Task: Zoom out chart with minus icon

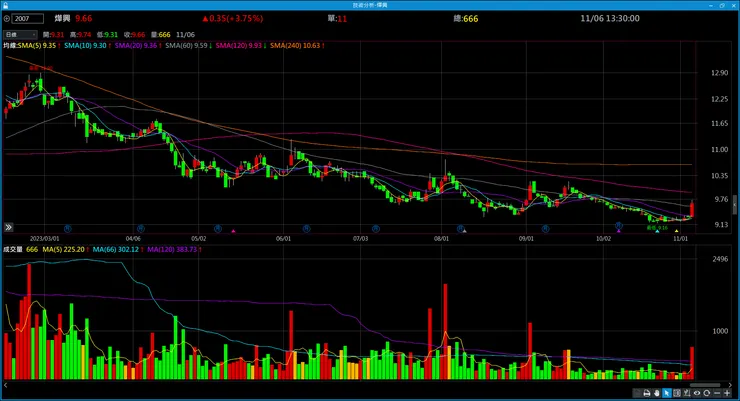Action: (x=717, y=393)
